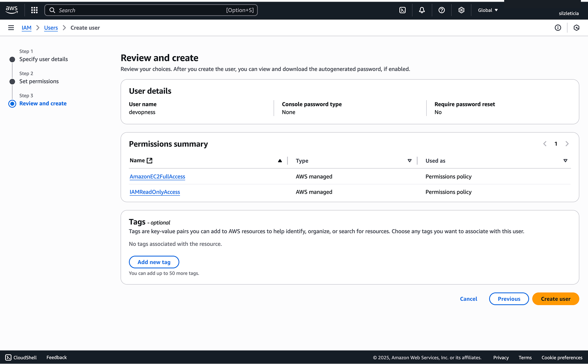The height and width of the screenshot is (364, 588).
Task: Toggle the Name column sort arrow
Action: click(x=280, y=160)
